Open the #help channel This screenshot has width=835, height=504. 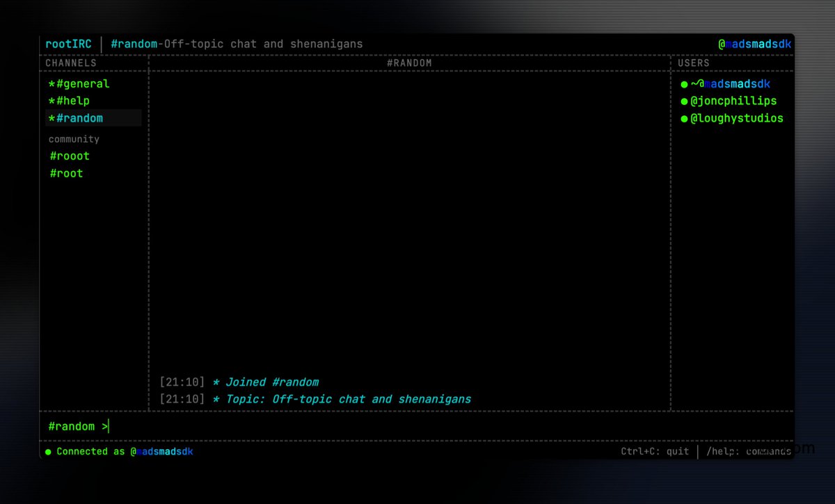pos(70,101)
